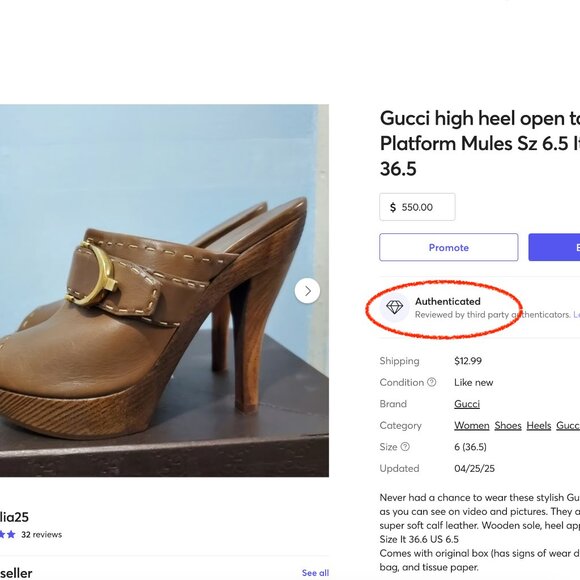
Task: Open the Women category link
Action: (x=472, y=425)
